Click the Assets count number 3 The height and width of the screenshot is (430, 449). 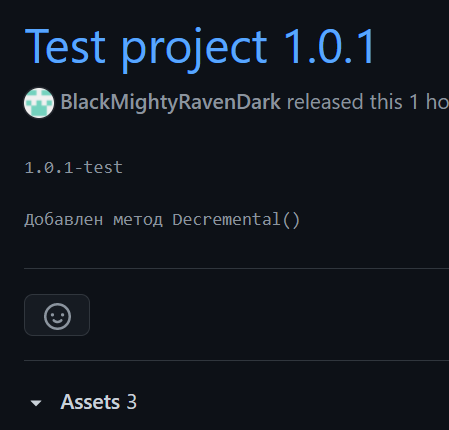tap(132, 402)
